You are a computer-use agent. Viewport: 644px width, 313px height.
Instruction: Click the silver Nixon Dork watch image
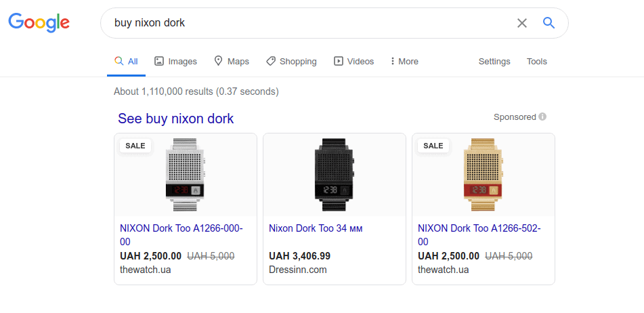pyautogui.click(x=186, y=175)
